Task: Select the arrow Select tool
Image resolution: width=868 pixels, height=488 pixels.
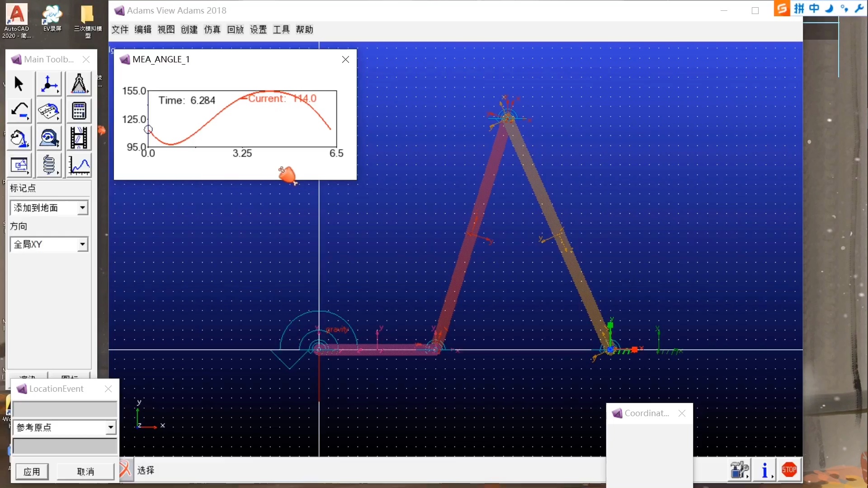Action: [19, 84]
